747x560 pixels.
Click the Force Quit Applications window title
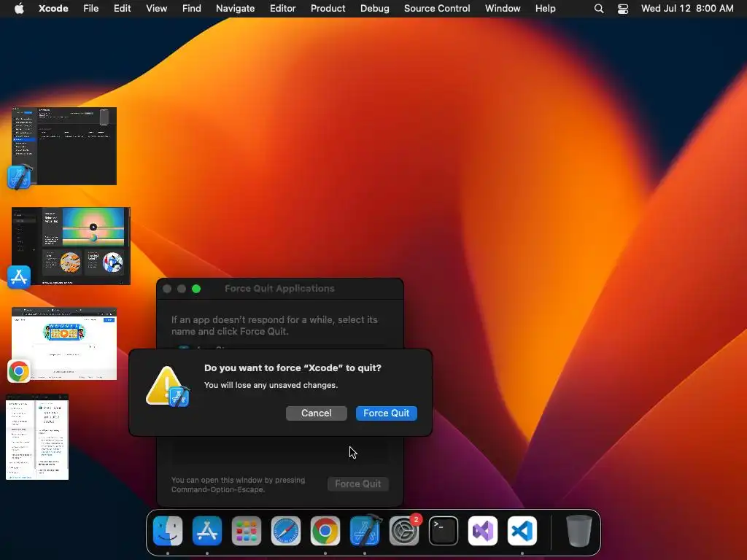click(279, 289)
